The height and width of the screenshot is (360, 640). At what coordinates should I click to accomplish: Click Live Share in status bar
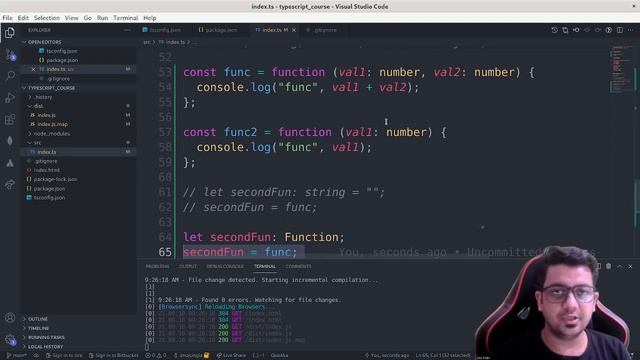(231, 356)
